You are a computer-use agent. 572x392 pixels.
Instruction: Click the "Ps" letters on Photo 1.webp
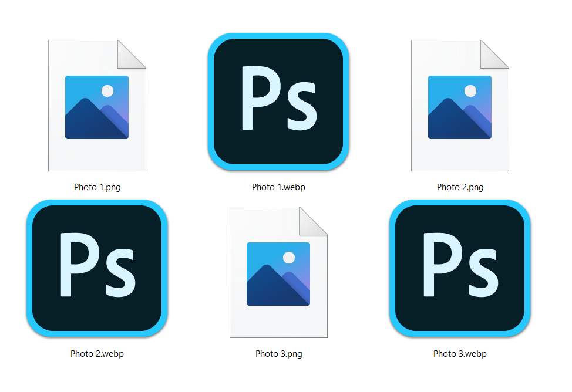click(279, 99)
